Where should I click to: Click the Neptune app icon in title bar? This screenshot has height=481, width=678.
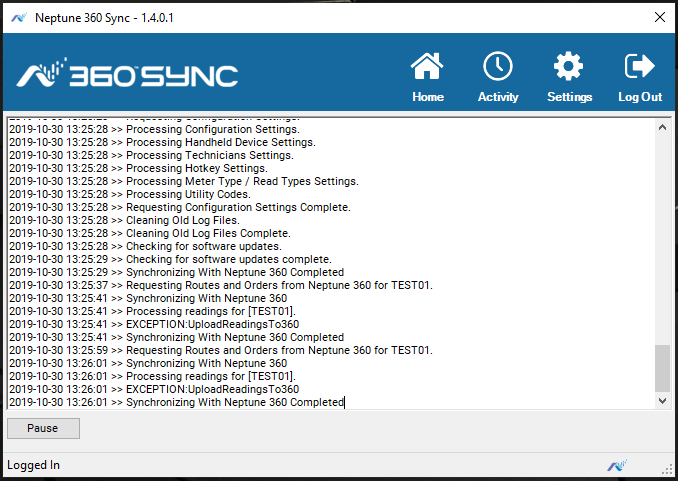17,17
